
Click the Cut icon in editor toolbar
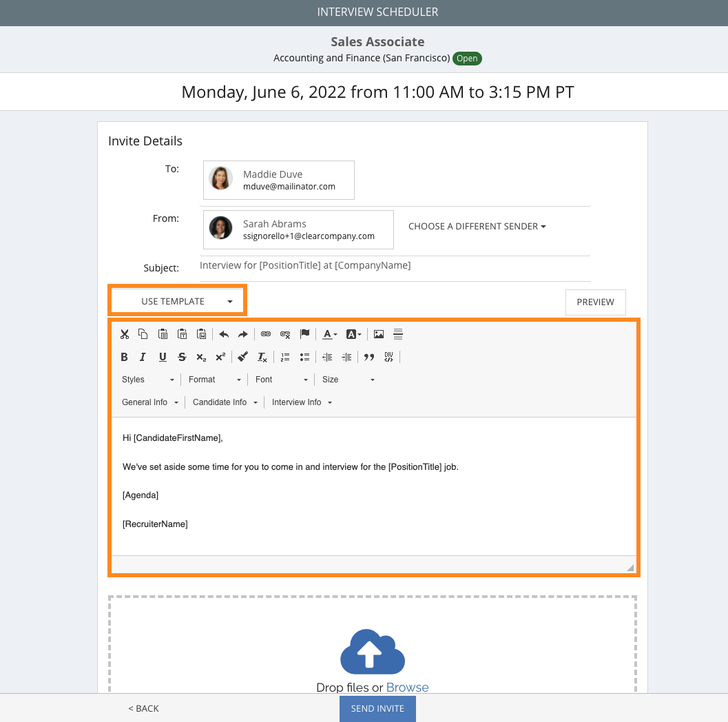click(x=125, y=334)
